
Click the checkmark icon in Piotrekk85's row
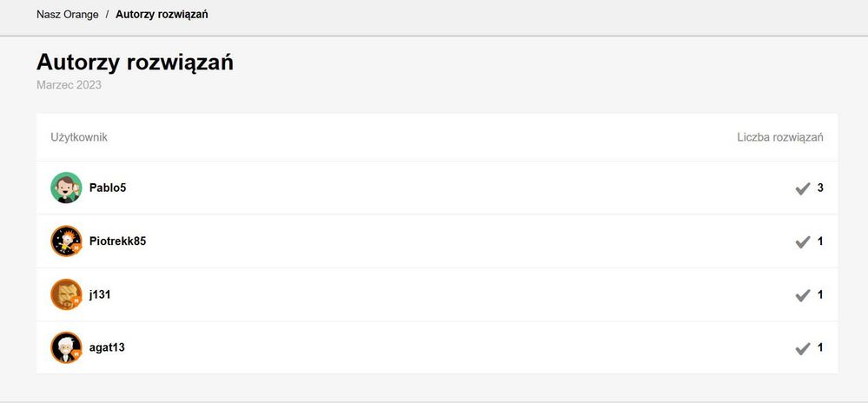click(x=803, y=241)
